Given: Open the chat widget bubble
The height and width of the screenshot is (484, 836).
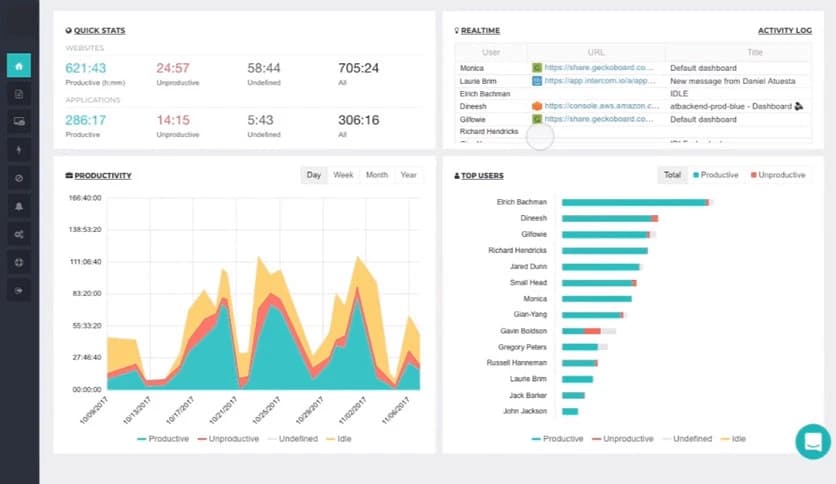Looking at the screenshot, I should [812, 441].
